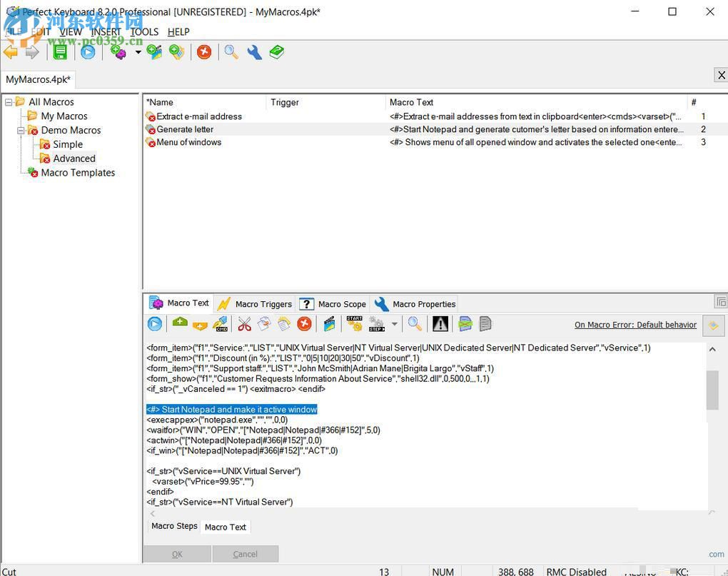Screen dimensions: 728x576
Task: Click the blue Play icon in the main toolbar
Action: (88, 52)
